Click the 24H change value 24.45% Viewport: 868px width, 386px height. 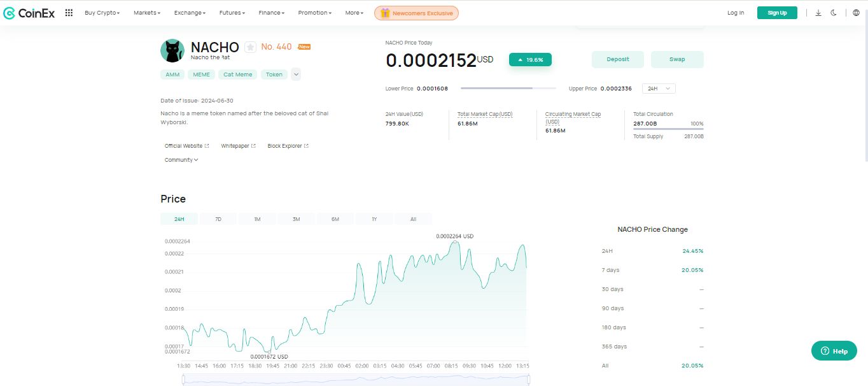693,251
